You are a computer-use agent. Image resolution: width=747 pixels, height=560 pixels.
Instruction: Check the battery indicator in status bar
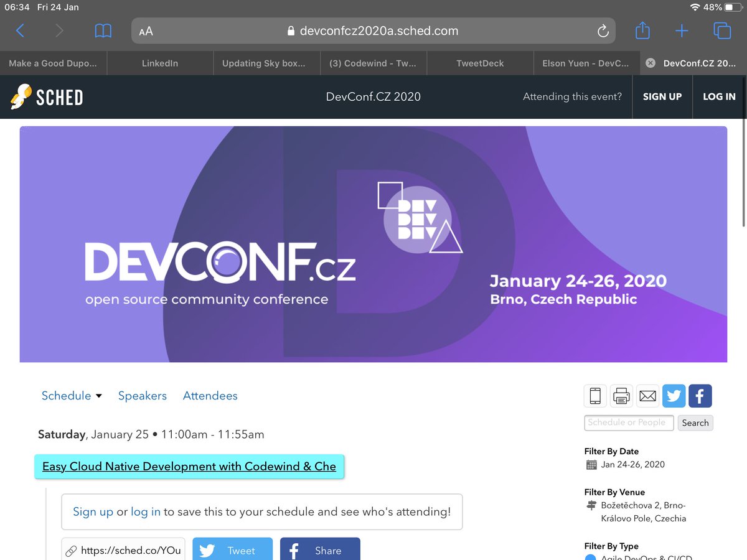[x=733, y=7]
